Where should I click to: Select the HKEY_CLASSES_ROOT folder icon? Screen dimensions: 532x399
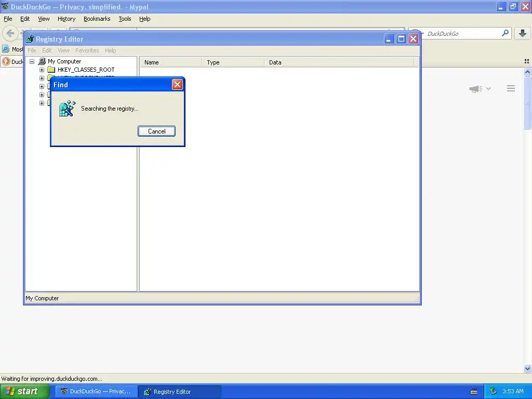[x=51, y=70]
